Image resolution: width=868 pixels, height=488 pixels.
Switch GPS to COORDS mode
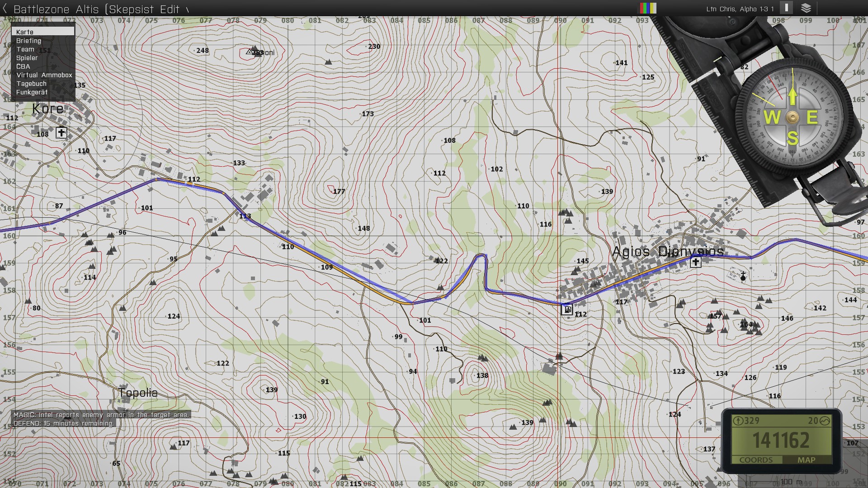click(756, 460)
